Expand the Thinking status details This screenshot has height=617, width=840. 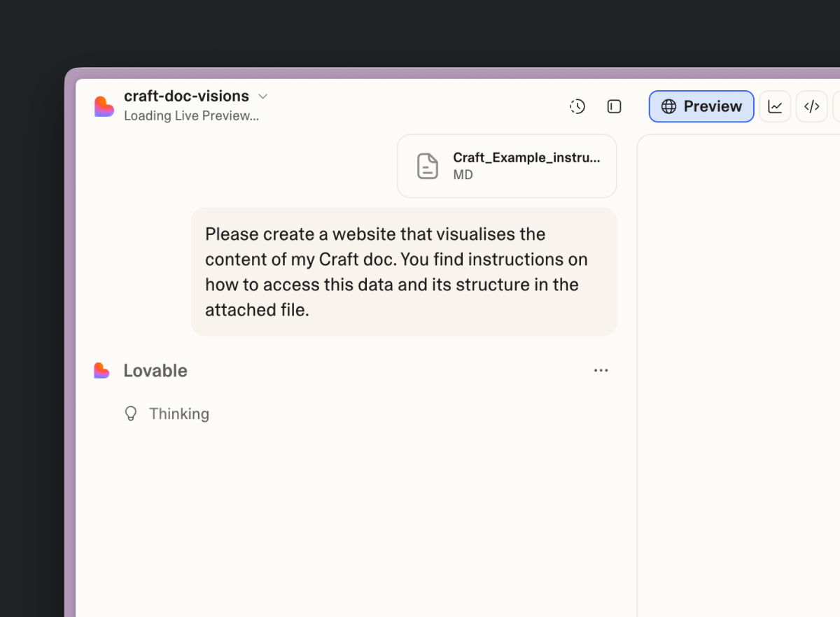179,414
